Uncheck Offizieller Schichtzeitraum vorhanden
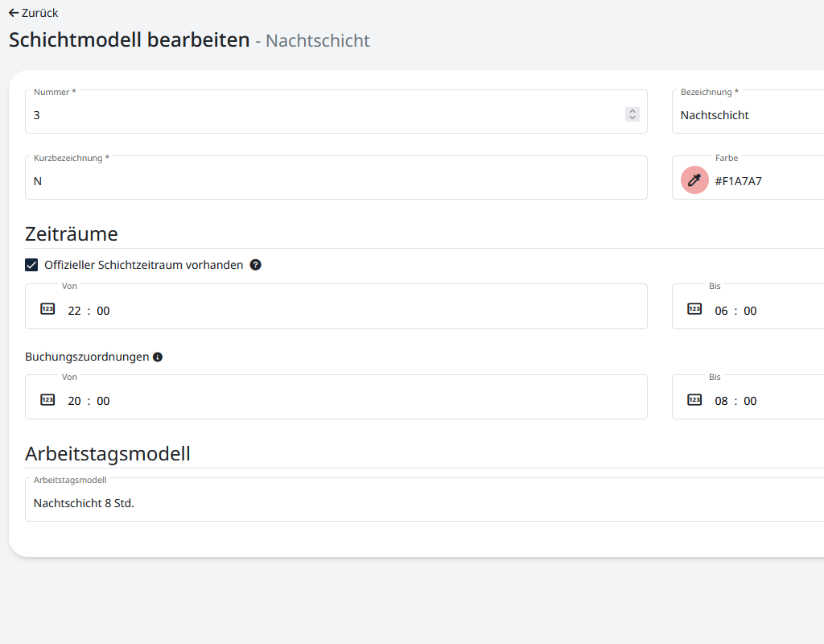The height and width of the screenshot is (644, 824). [31, 264]
